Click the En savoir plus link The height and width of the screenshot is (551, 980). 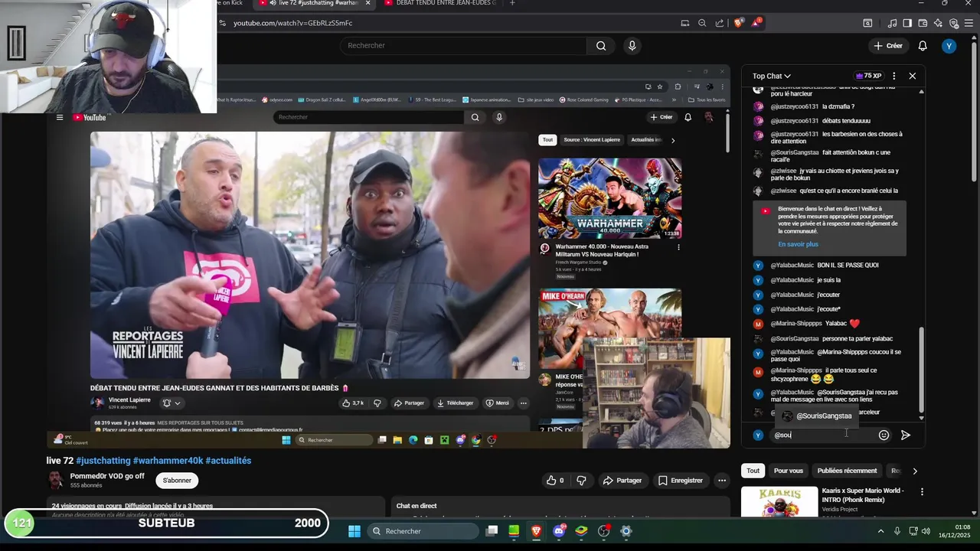pos(798,244)
